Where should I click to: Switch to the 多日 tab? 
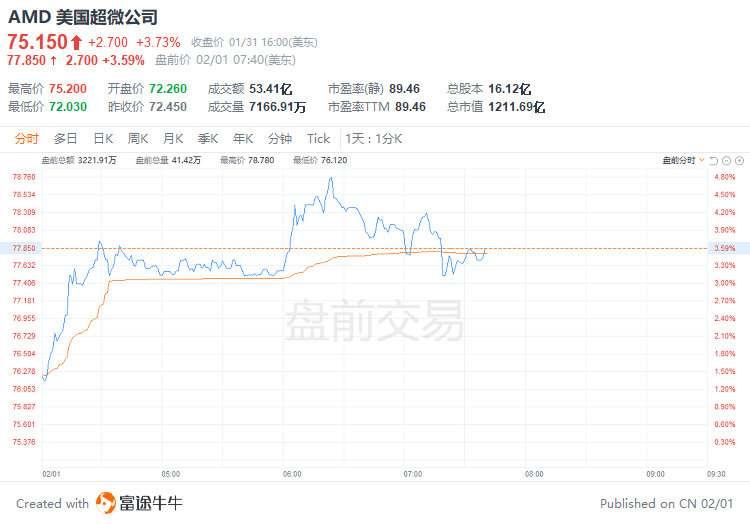[x=66, y=139]
